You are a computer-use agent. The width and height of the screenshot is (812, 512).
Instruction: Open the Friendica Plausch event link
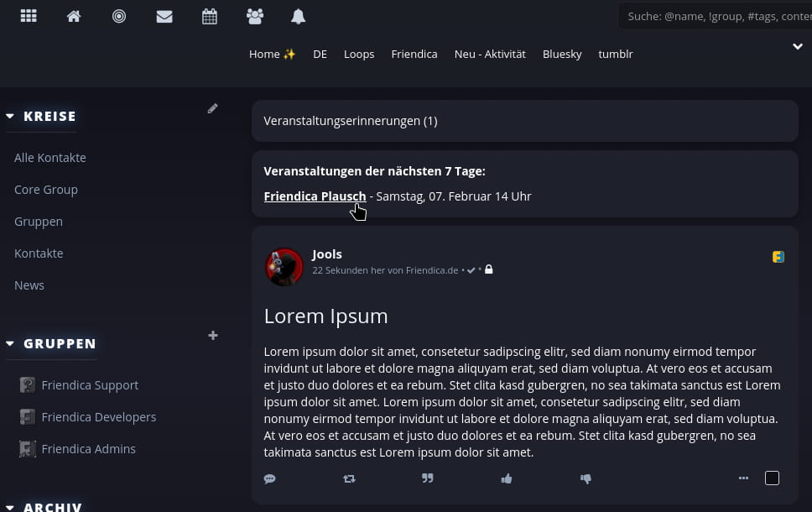click(x=315, y=196)
